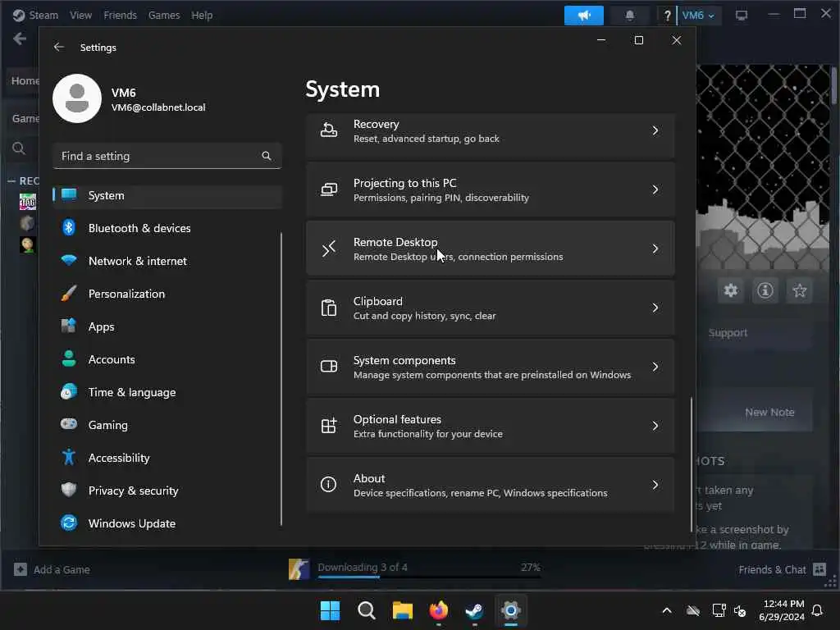This screenshot has width=840, height=630.
Task: Click the search magnifier in Find a setting
Action: pos(267,156)
